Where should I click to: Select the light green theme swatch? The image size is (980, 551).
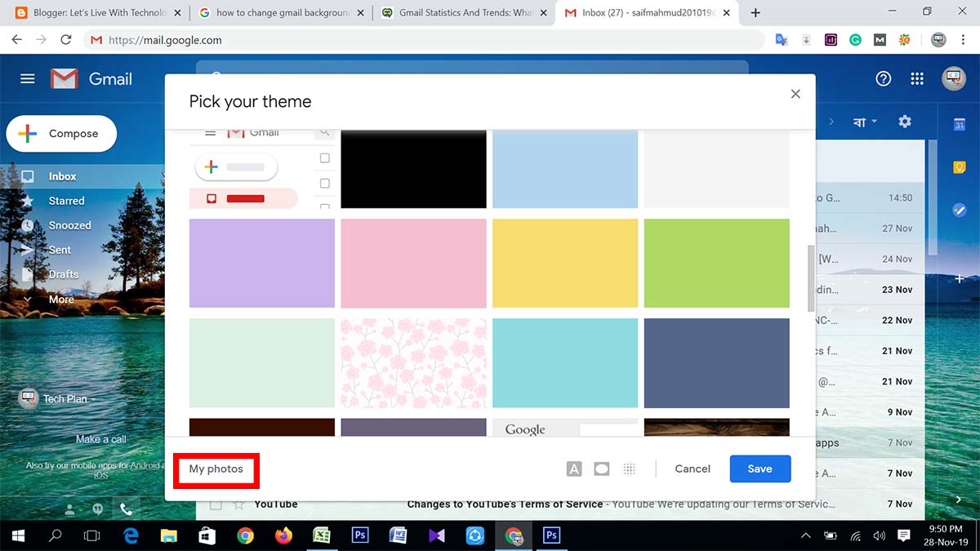[x=716, y=263]
